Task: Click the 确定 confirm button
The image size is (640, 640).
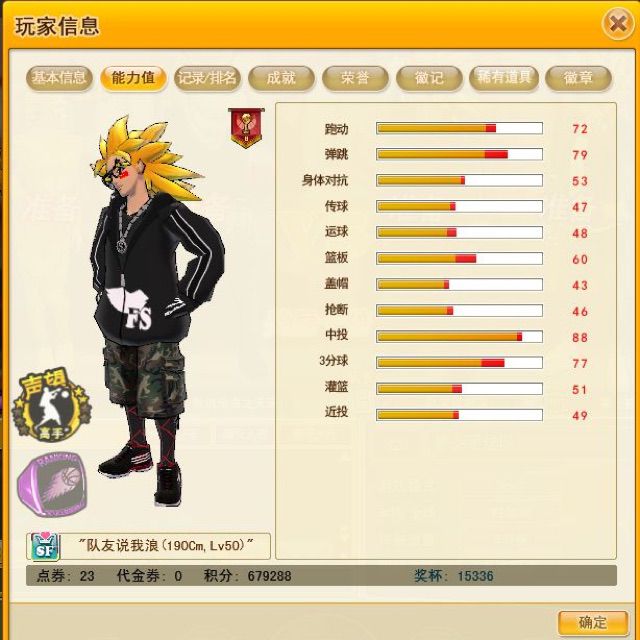Action: (x=593, y=622)
